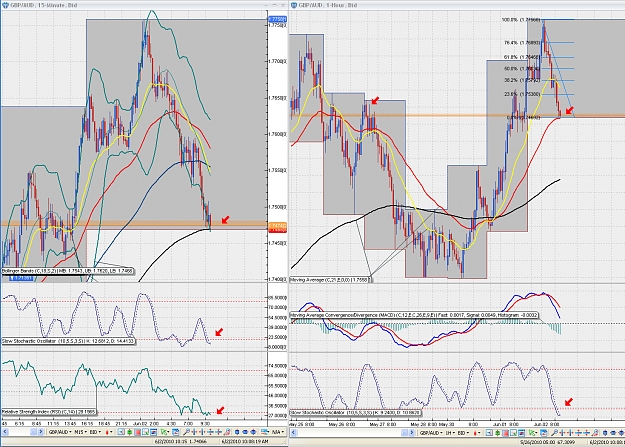Select the Bollinger Bands indicator label

(67, 271)
